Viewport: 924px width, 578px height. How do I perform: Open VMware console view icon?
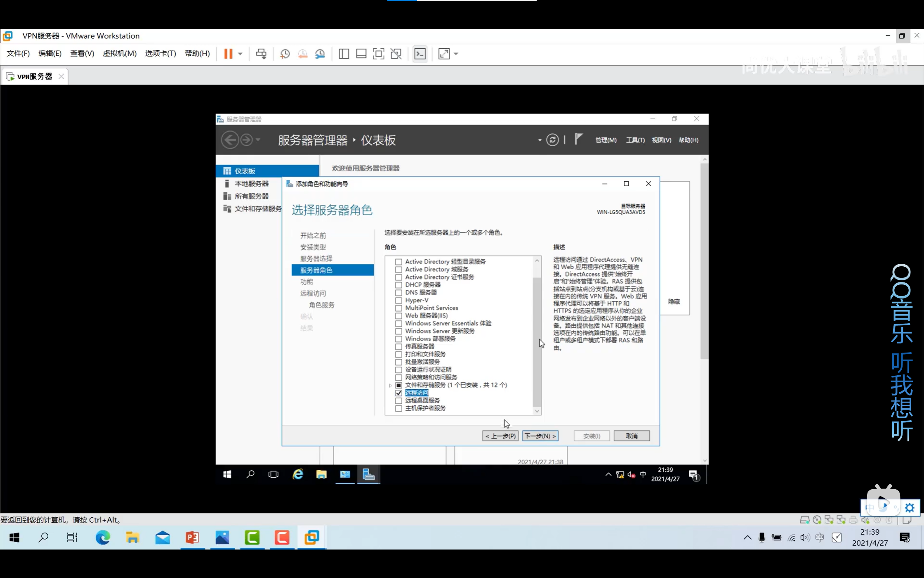(420, 54)
